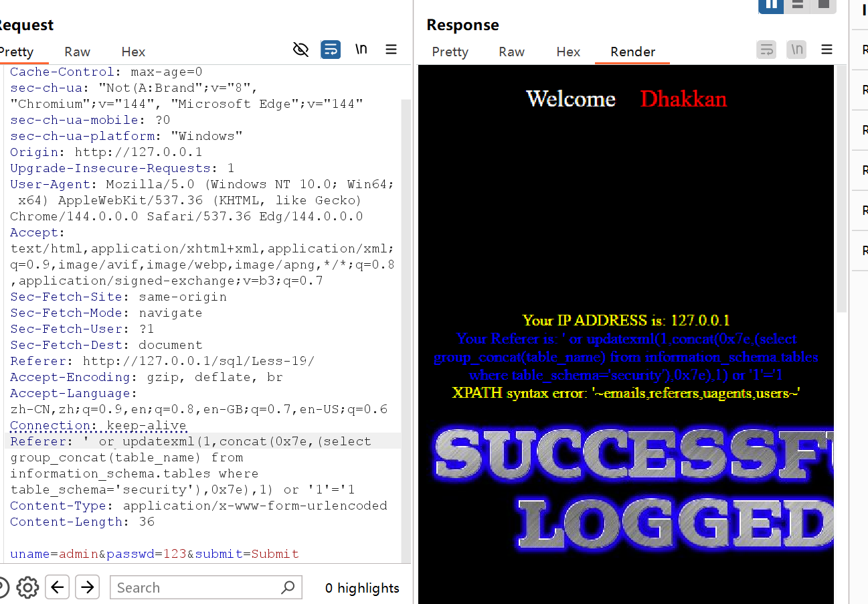Toggle \n line-break display in Request panel

[361, 50]
